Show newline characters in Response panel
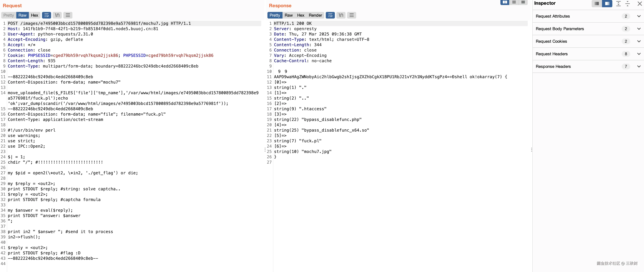 coord(341,15)
